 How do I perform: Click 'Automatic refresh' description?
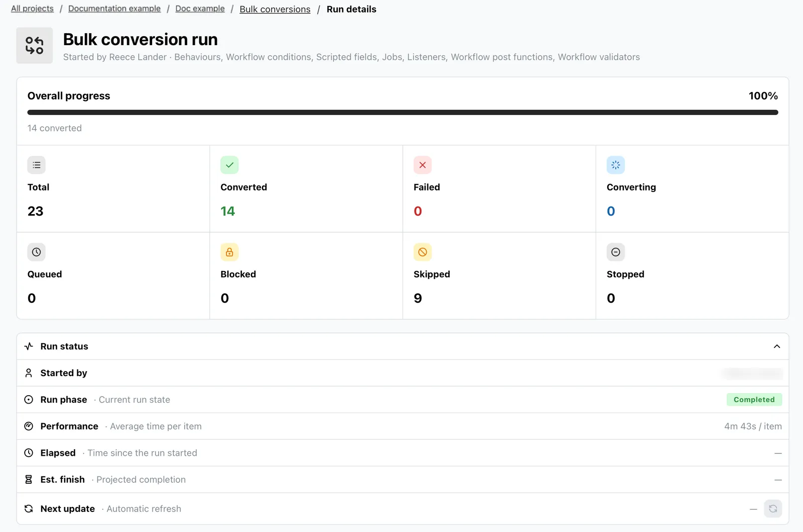[x=144, y=508]
